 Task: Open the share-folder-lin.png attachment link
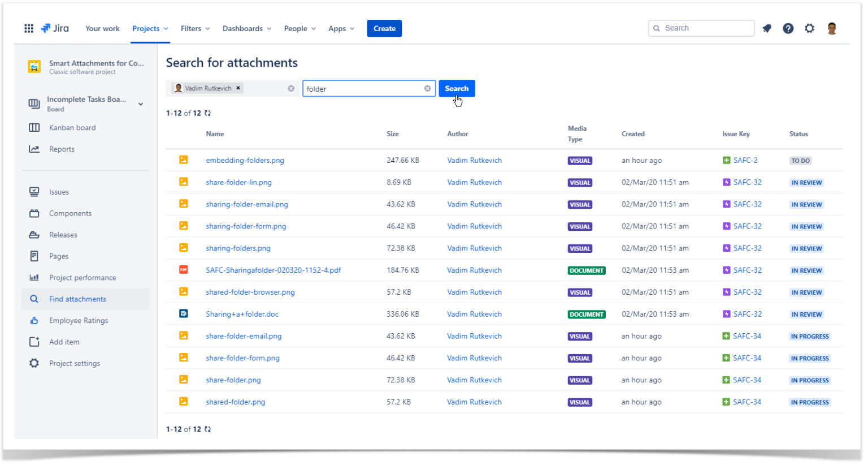coord(238,182)
